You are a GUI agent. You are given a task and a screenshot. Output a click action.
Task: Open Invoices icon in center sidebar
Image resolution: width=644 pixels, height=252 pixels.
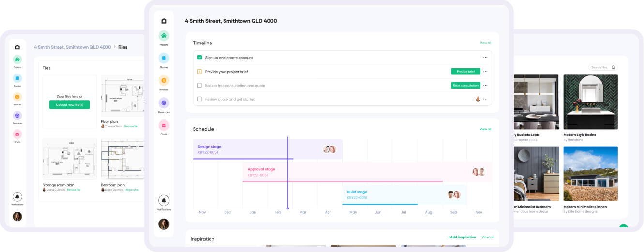164,80
